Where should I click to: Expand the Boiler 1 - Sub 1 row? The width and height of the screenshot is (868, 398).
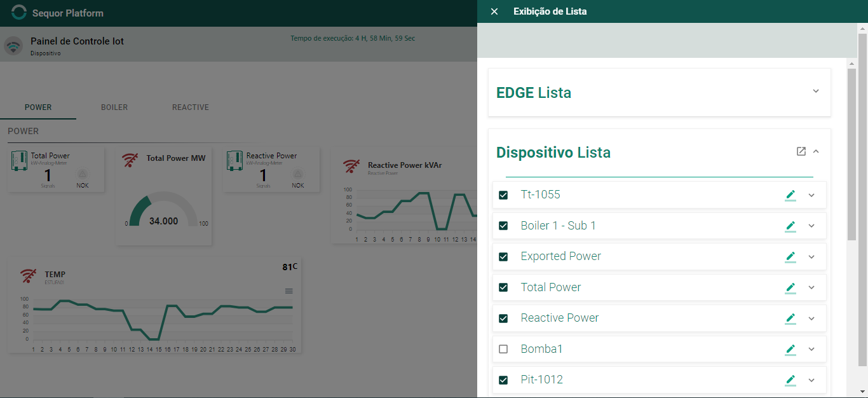coord(811,226)
